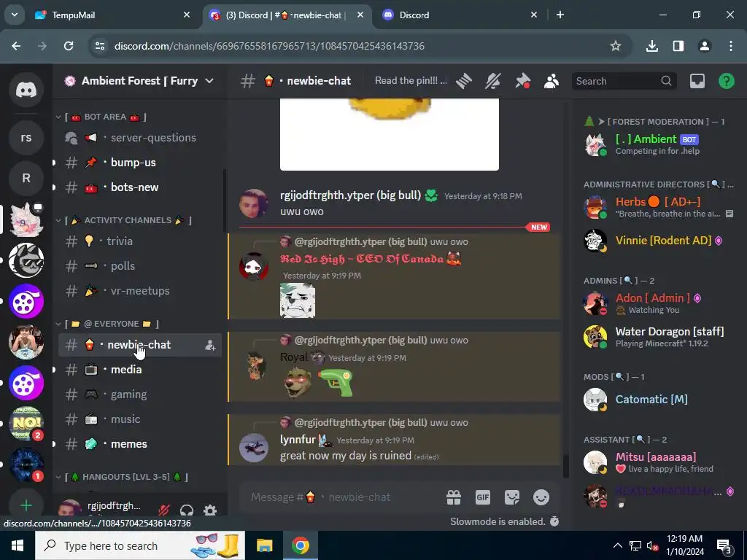Collapse the ACTIVITY CHANNELS category
Screen dimensions: 747x560
[x=123, y=220]
